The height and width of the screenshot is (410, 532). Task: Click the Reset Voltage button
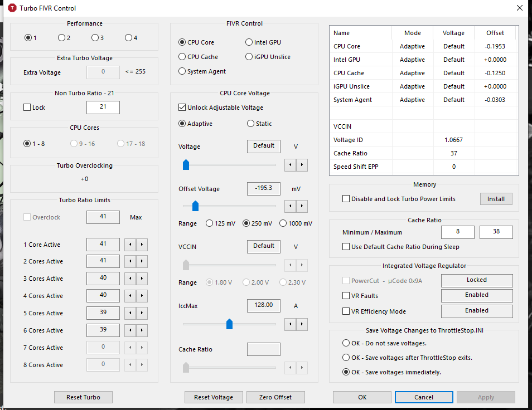click(x=214, y=397)
